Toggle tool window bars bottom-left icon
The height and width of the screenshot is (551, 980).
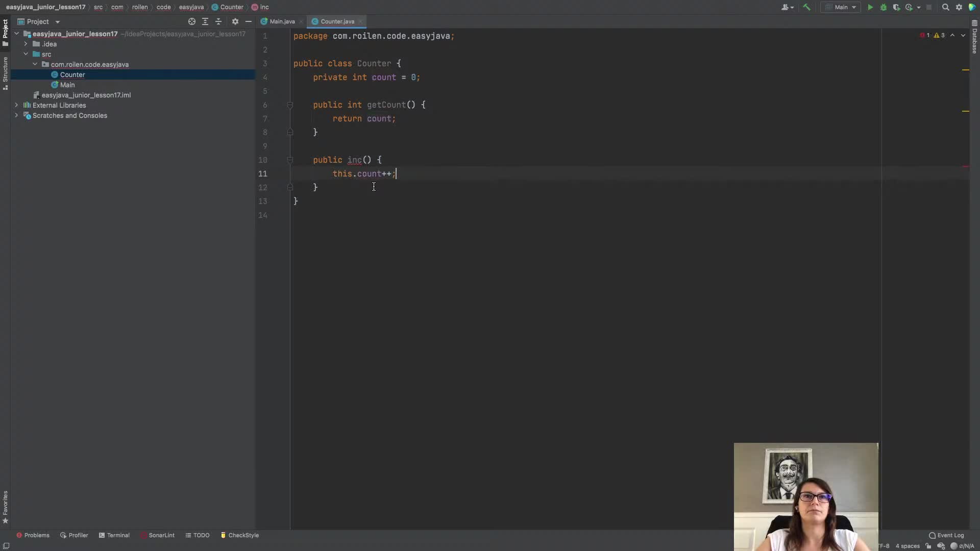point(6,546)
